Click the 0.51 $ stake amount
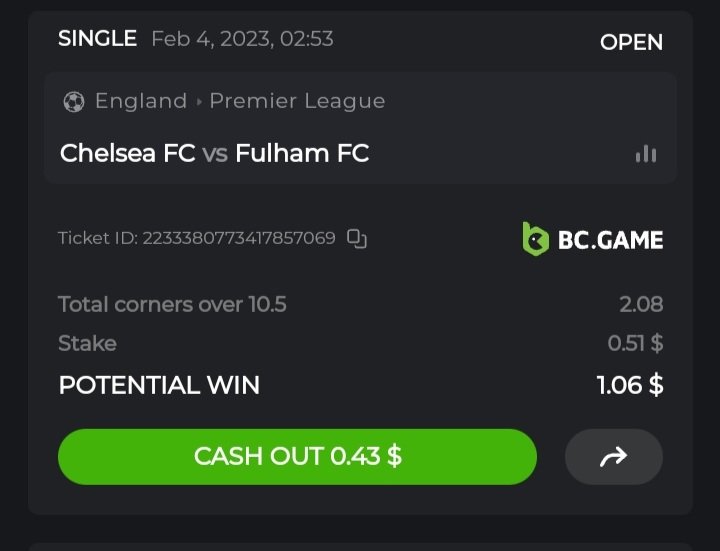The height and width of the screenshot is (551, 720). click(x=635, y=343)
